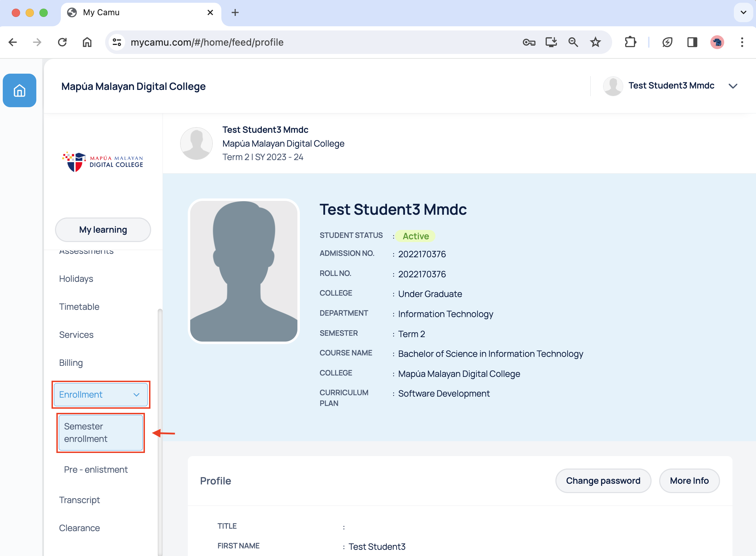Screen dimensions: 756x556
Task: Click the browser forward arrow
Action: (37, 42)
